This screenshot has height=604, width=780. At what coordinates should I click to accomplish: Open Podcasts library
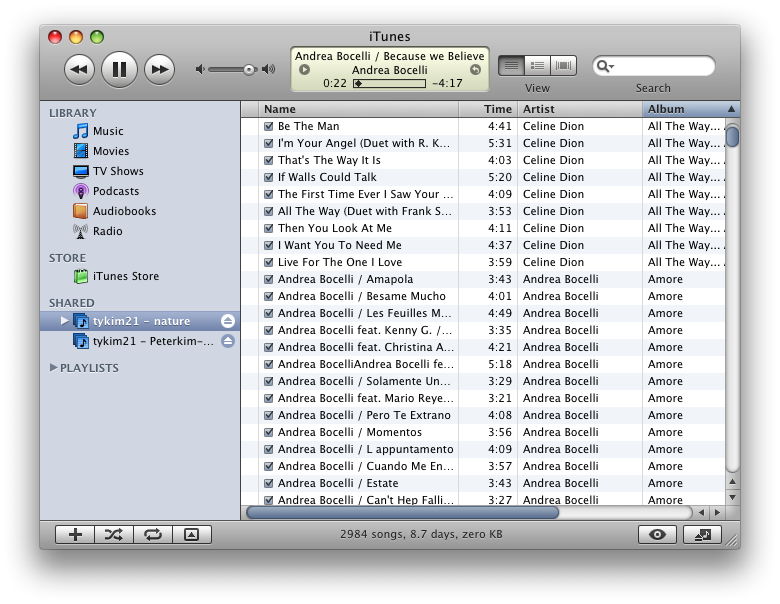click(116, 191)
